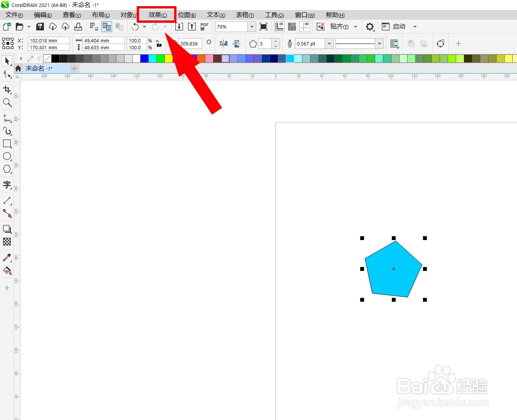This screenshot has width=517, height=420.
Task: Pick the yellow swatch in palette
Action: pyautogui.click(x=169, y=59)
